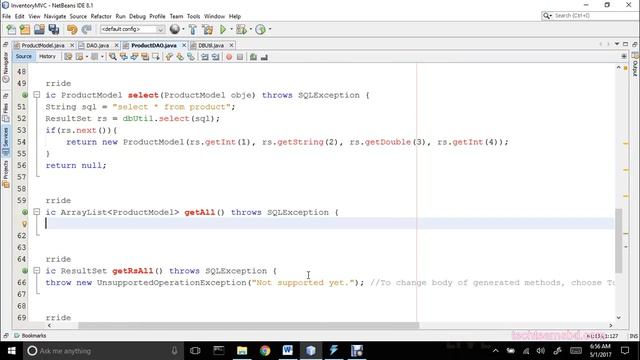The image size is (640, 360).
Task: Toggle the Highlight Search editor icon
Action: 145,57
